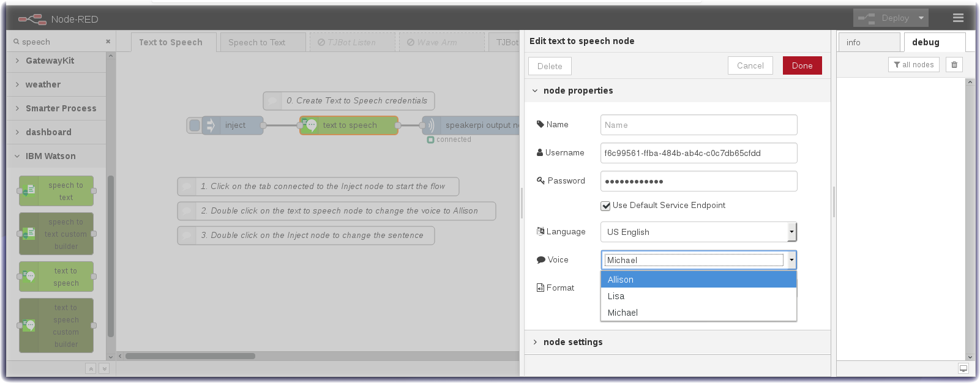Viewport: 980px width, 383px height.
Task: Switch to the info sidebar tab
Action: [869, 42]
